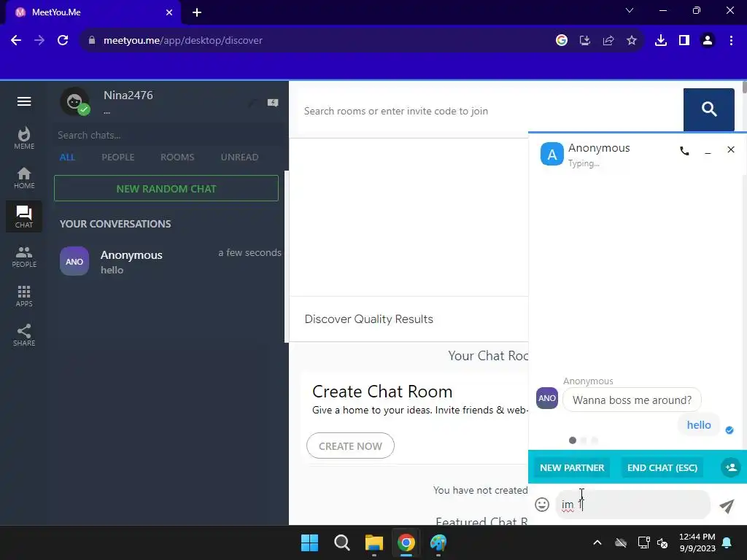Screen dimensions: 747x560
Task: Click the 'Discover Quality Results' heading
Action: [368, 319]
